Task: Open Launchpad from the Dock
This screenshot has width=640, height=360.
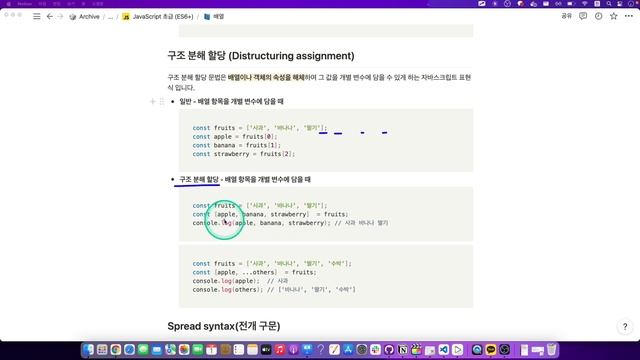Action: coord(102,350)
